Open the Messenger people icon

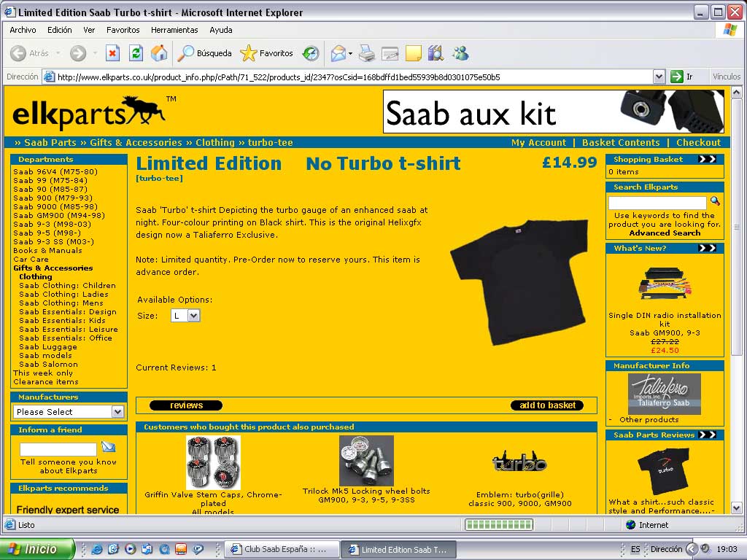tap(461, 53)
